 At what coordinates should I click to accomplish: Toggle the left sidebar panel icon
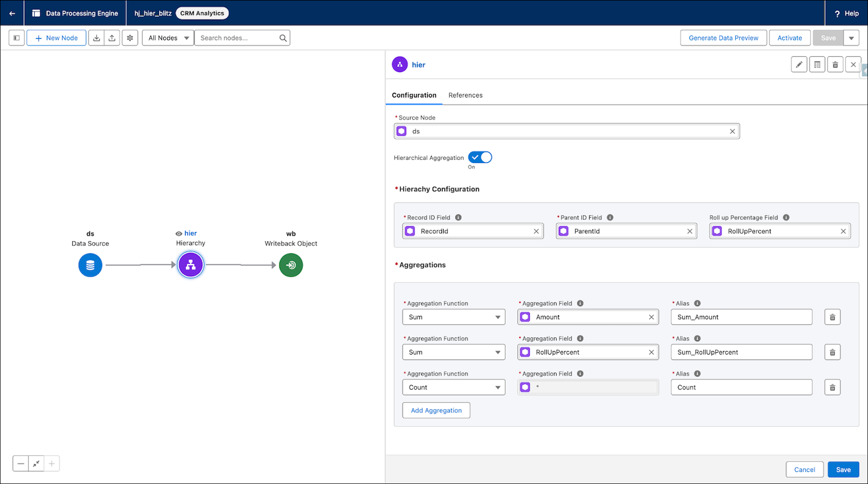[x=17, y=38]
